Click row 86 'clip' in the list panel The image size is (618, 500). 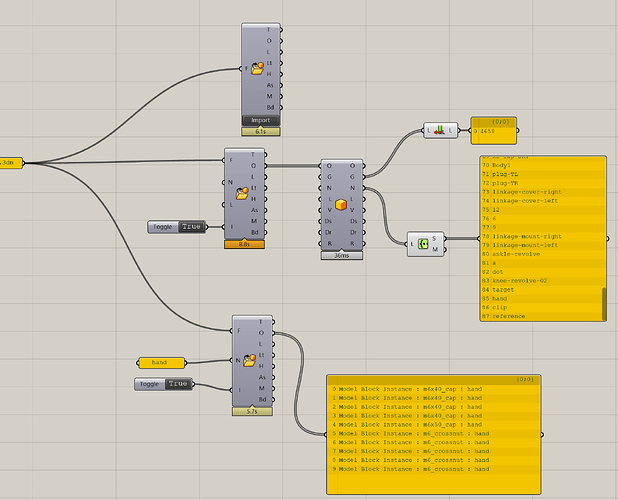[x=541, y=307]
